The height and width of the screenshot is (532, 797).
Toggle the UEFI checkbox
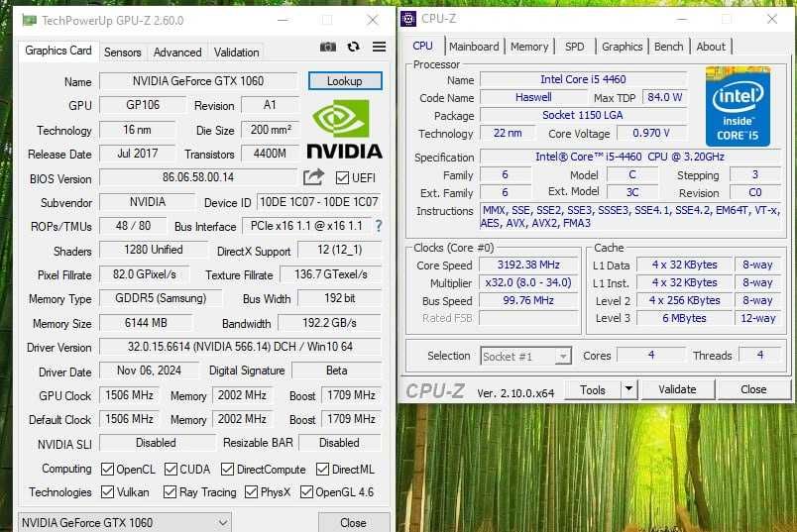[342, 178]
